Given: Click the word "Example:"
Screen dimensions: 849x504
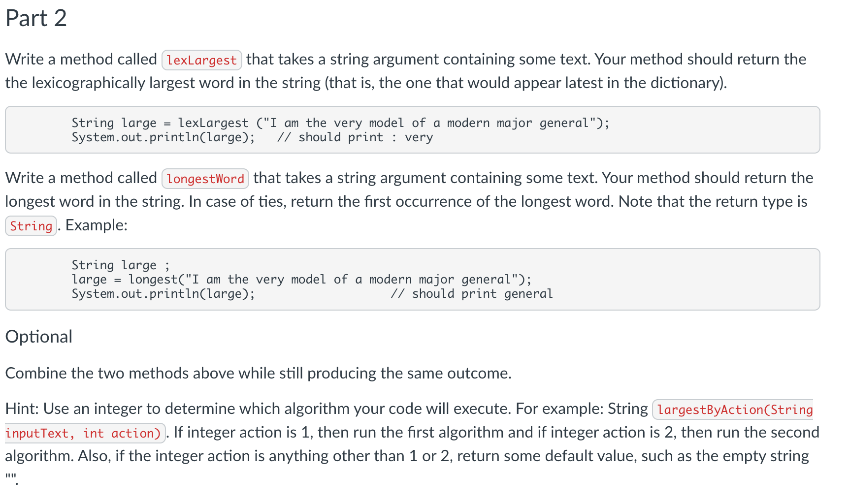Looking at the screenshot, I should [x=97, y=225].
